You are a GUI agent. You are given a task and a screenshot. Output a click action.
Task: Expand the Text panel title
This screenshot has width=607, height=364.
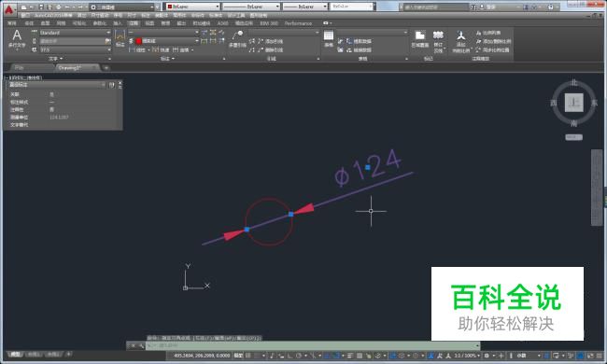tap(56, 59)
